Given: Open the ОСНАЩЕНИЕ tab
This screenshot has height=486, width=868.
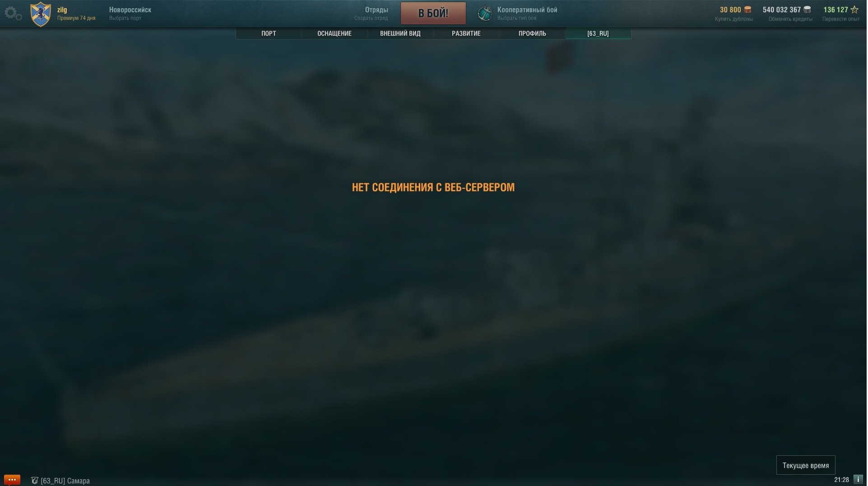Looking at the screenshot, I should [334, 33].
